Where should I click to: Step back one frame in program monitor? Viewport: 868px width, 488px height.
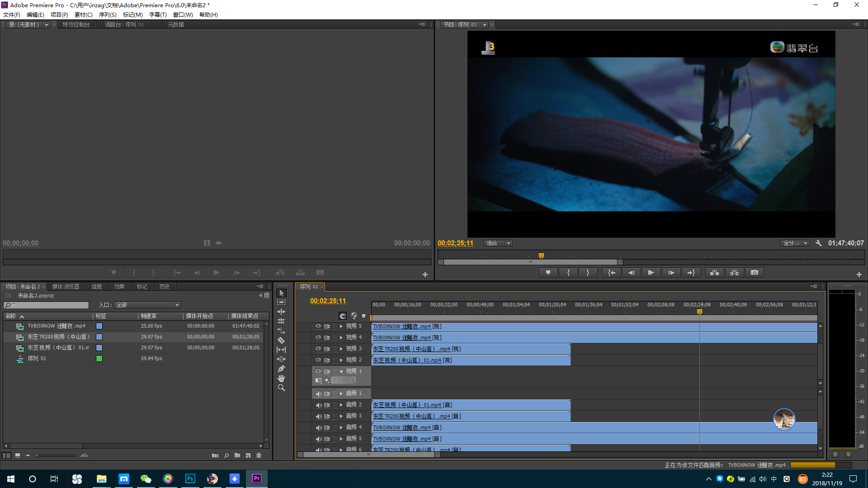click(631, 272)
